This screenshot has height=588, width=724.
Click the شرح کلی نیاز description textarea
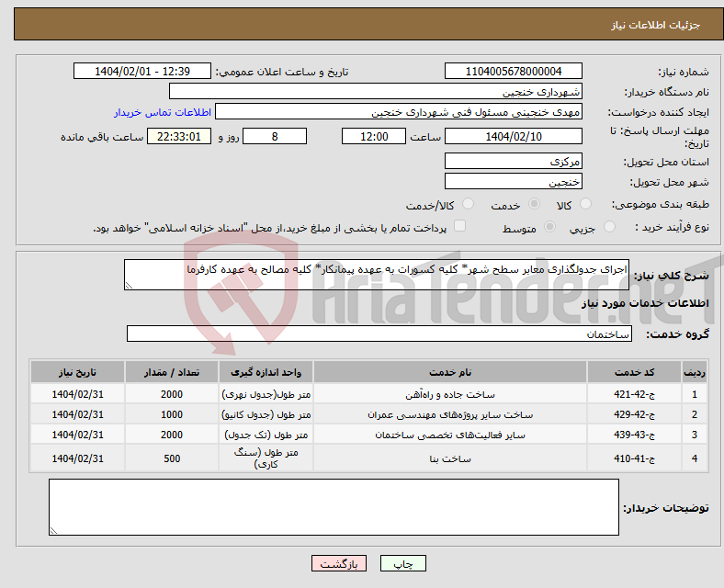point(377,275)
